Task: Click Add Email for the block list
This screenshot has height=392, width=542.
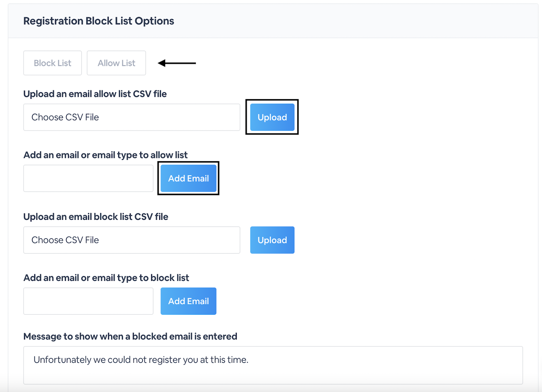Action: (188, 301)
